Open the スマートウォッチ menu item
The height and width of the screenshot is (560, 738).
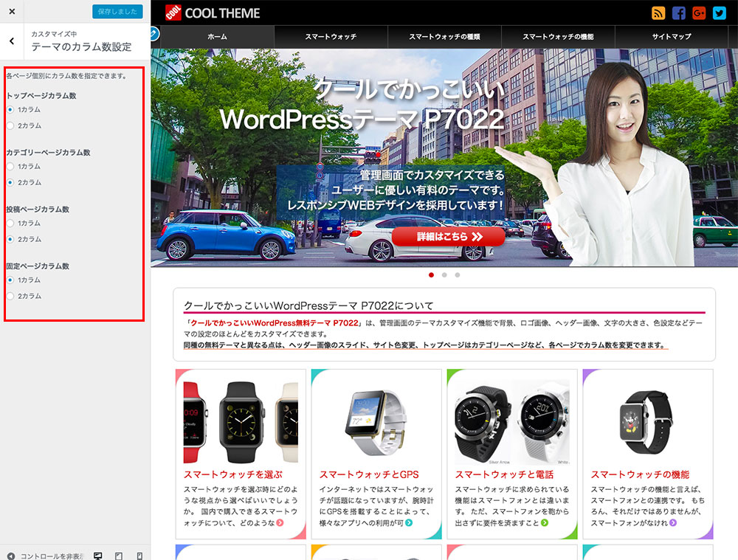(331, 37)
